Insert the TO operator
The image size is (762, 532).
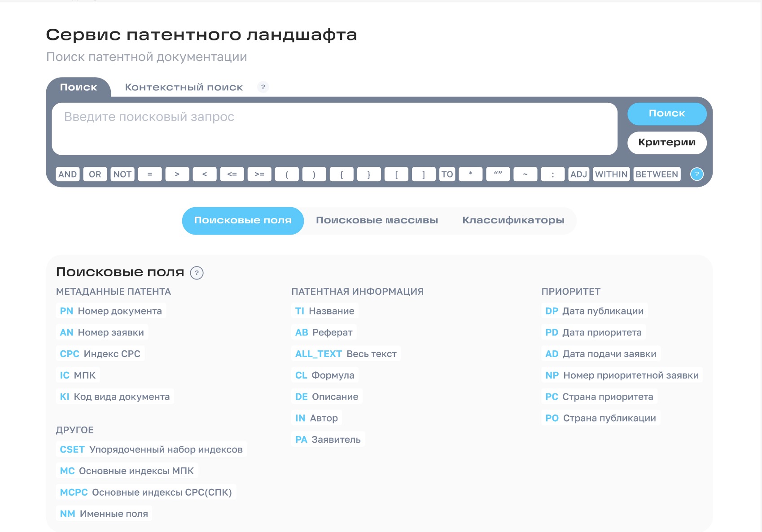447,174
